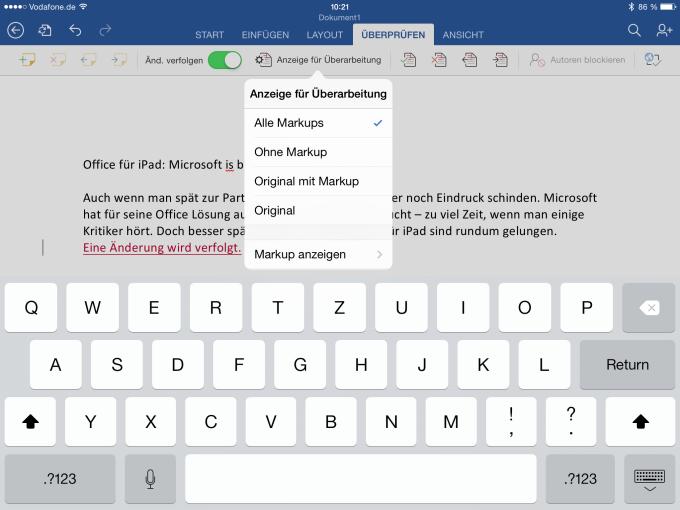Tap the Return key

[627, 364]
